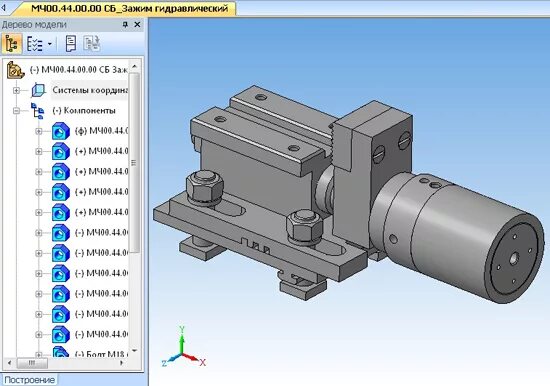The width and height of the screenshot is (550, 386).
Task: Switch to the Построение tab
Action: click(x=30, y=380)
